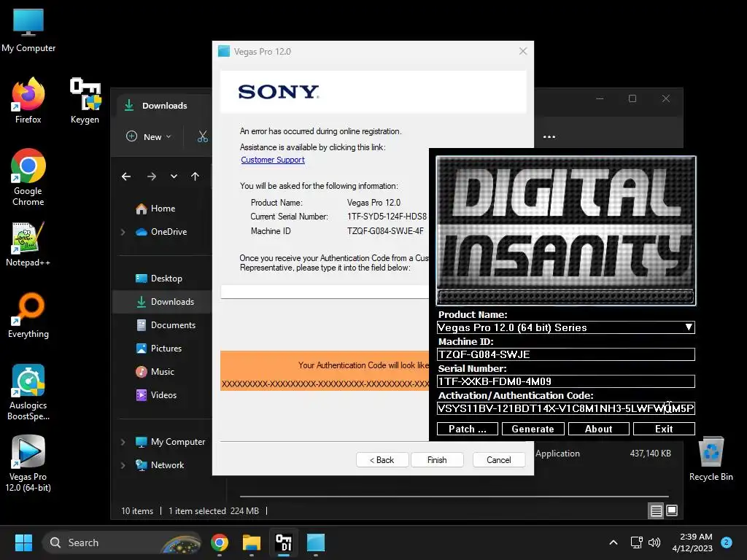Select the Firefox desktop shortcut

pyautogui.click(x=28, y=101)
